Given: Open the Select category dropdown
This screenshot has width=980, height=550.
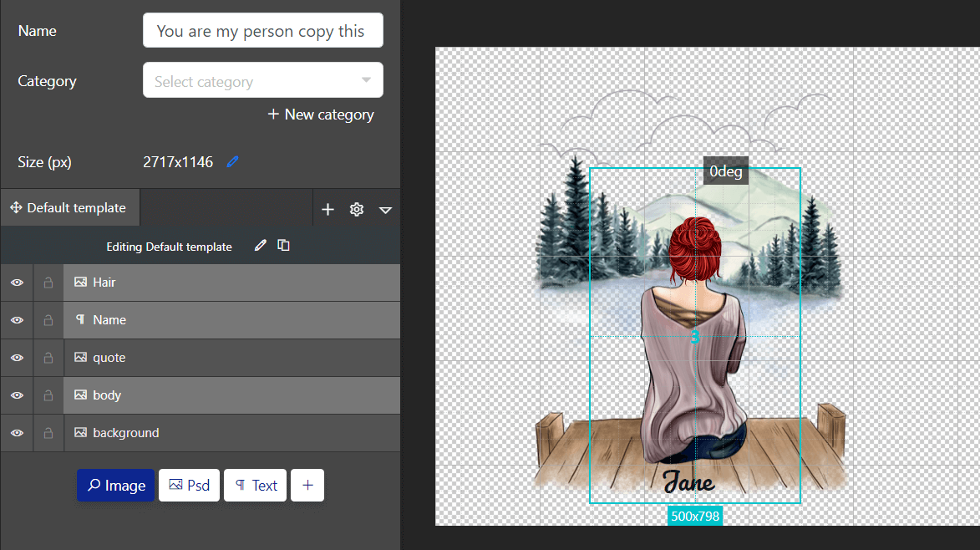Looking at the screenshot, I should (262, 81).
